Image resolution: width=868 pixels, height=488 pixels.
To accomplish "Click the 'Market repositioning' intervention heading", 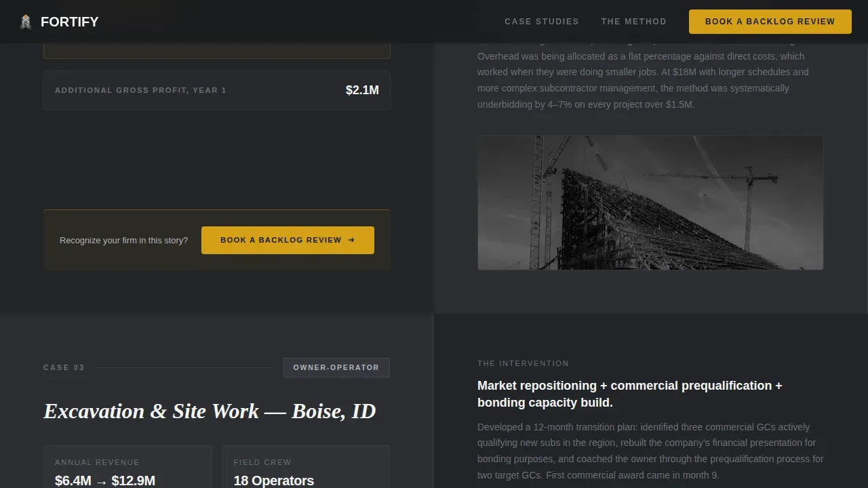I will pyautogui.click(x=630, y=394).
